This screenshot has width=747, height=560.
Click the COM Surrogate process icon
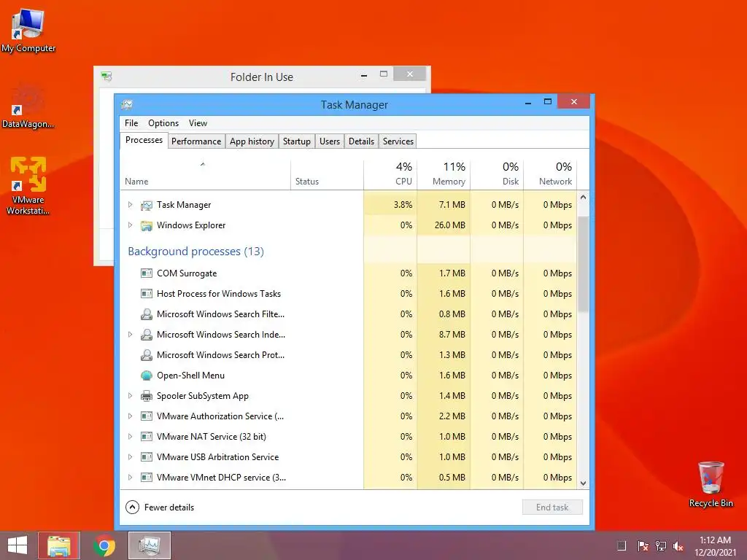[x=146, y=273]
